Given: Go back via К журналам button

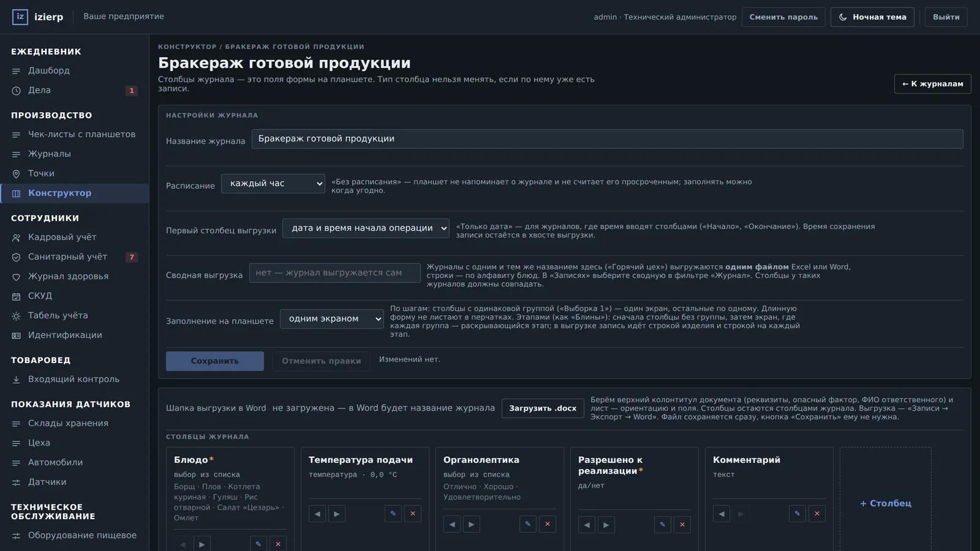Looking at the screenshot, I should click(933, 84).
